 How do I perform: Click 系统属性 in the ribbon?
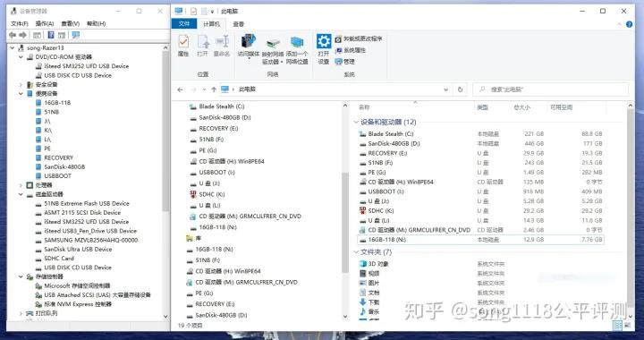click(x=351, y=50)
